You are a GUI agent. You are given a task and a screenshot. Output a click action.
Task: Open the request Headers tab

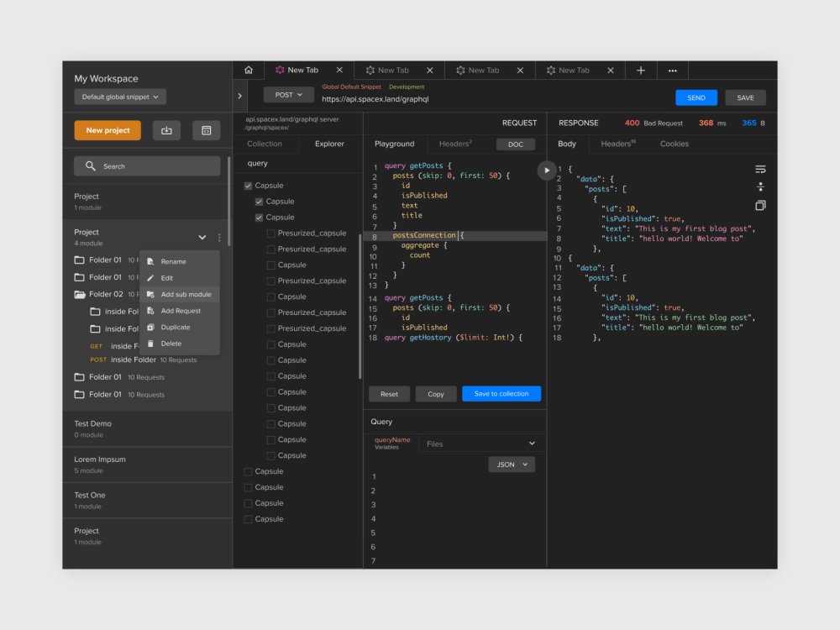[455, 144]
